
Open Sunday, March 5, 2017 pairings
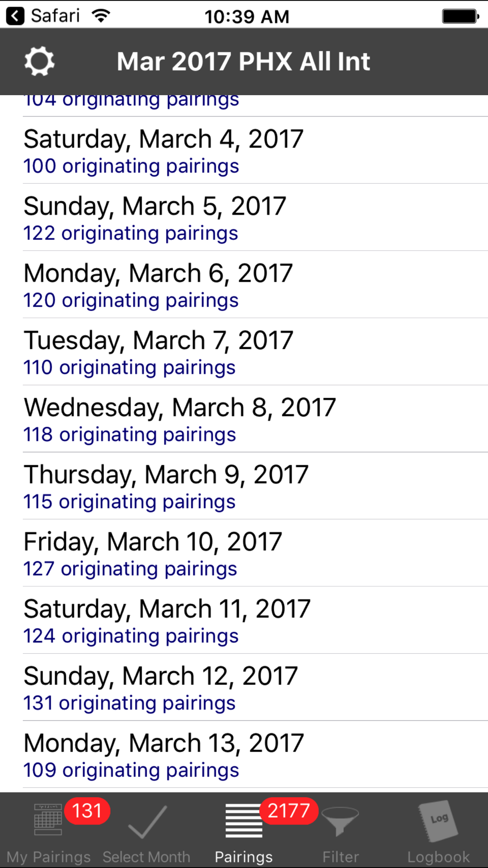click(255, 218)
